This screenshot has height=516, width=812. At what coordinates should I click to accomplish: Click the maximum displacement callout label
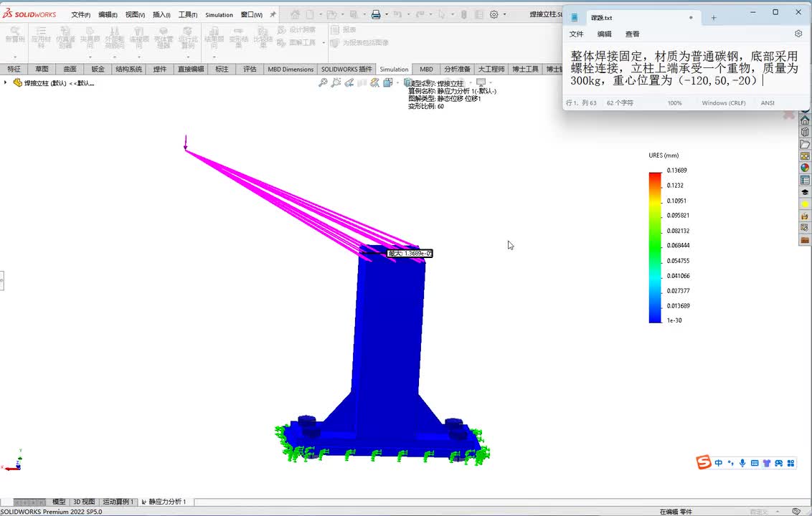coord(410,254)
